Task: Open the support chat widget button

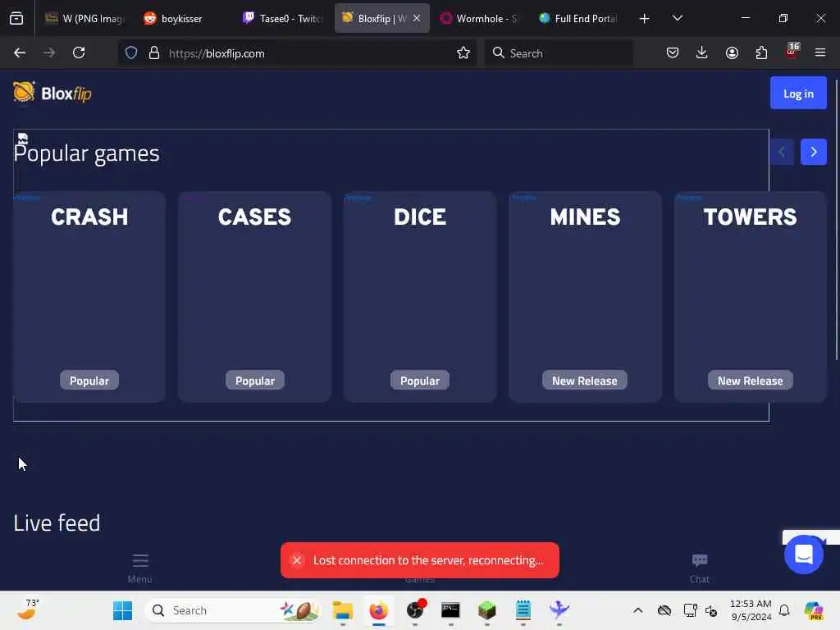Action: click(x=804, y=554)
